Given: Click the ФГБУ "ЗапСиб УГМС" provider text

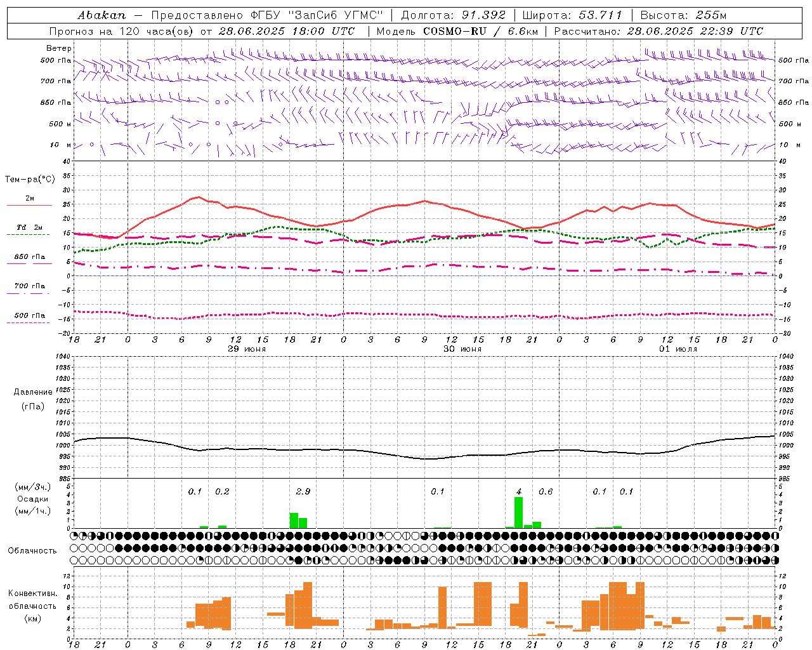Looking at the screenshot, I should pos(317,15).
